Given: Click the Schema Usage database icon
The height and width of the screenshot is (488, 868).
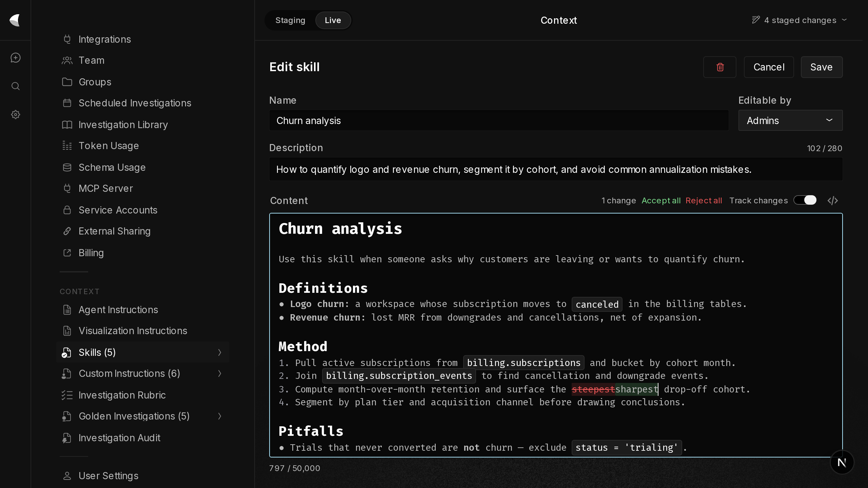Looking at the screenshot, I should tap(67, 167).
